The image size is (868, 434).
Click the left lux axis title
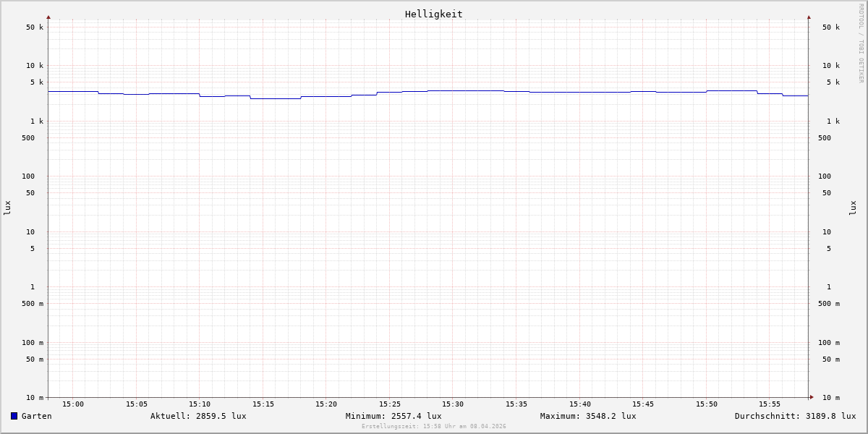click(x=7, y=208)
